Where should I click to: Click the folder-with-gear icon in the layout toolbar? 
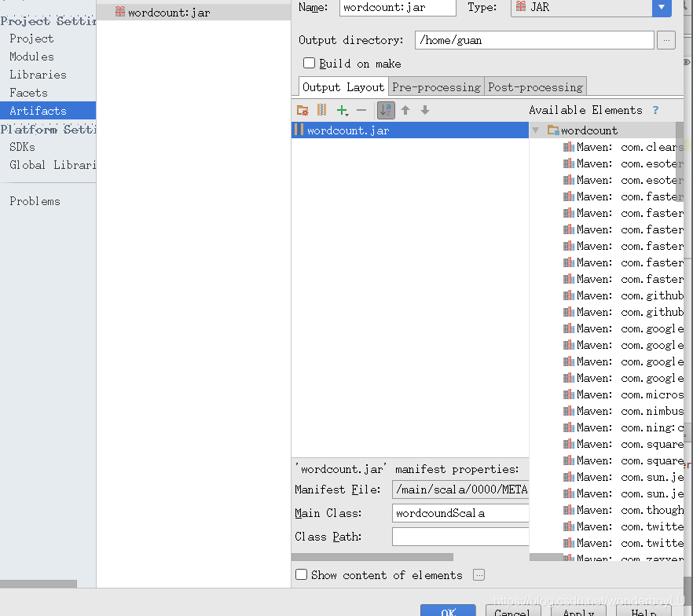[x=302, y=110]
